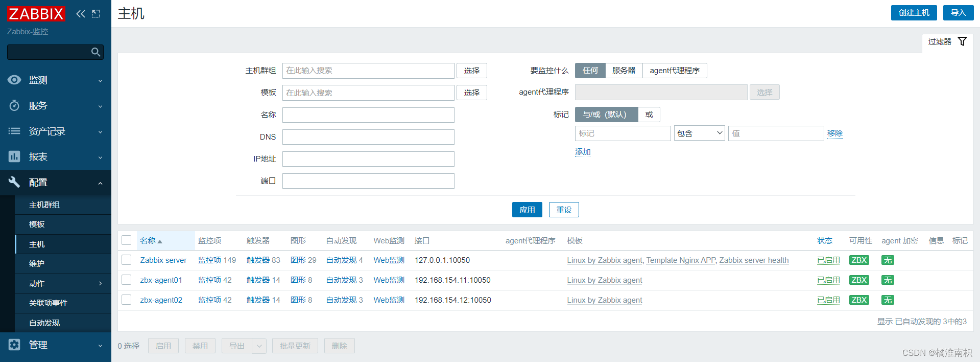Click the 添加 tag link
Screen dimensions: 980x362
click(583, 152)
